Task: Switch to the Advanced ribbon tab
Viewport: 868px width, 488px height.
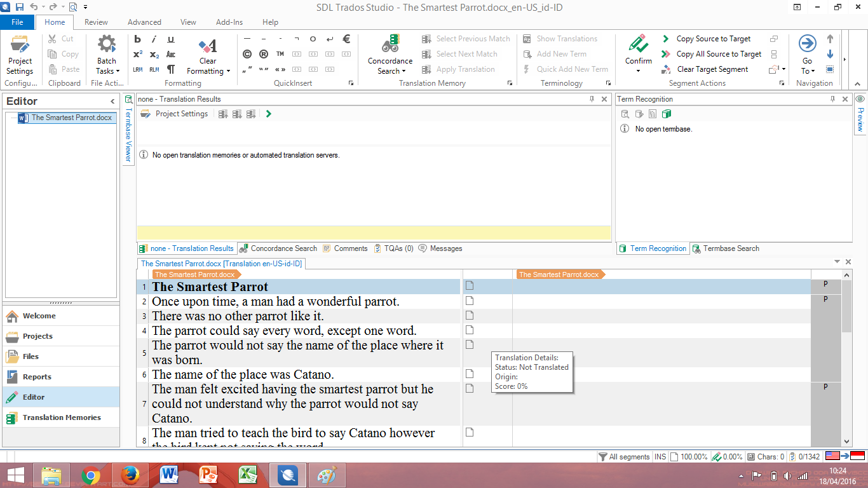Action: tap(144, 22)
